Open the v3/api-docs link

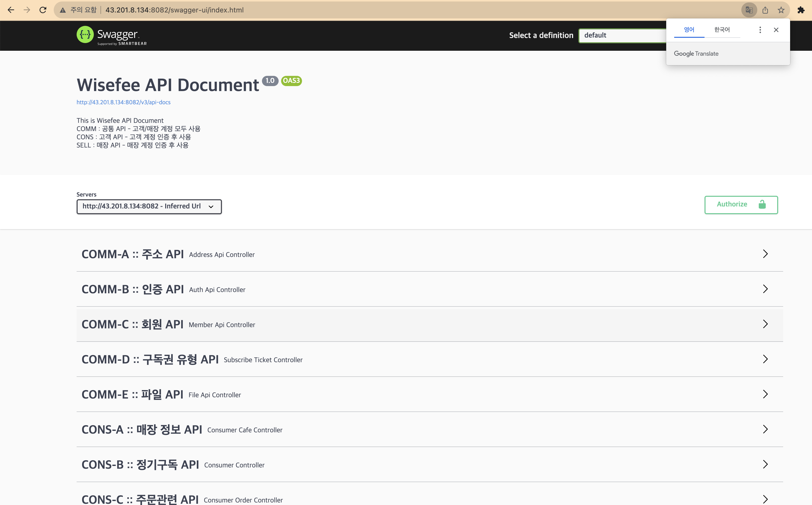tap(123, 102)
